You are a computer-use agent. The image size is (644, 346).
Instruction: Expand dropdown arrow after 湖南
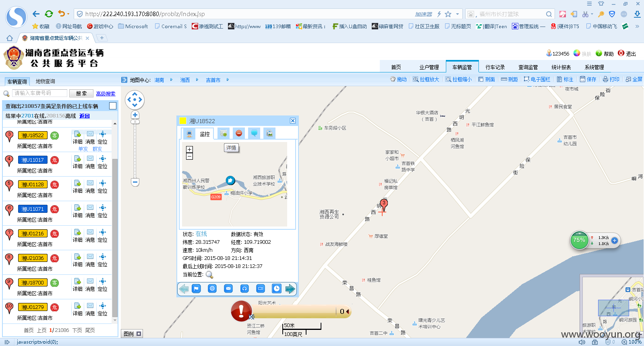pos(171,80)
